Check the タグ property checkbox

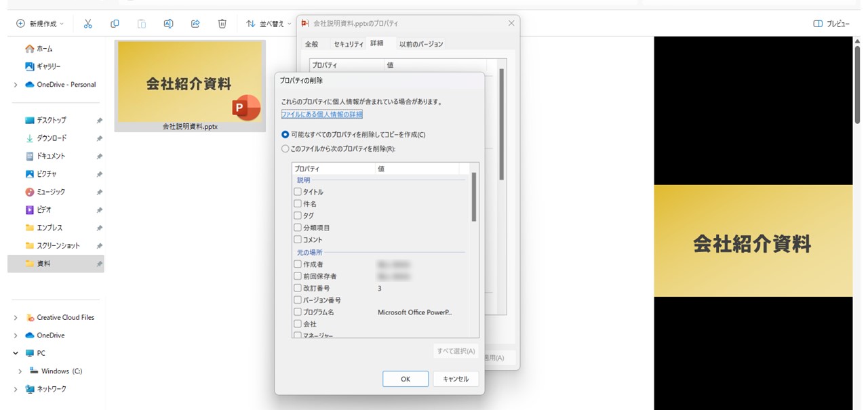coord(298,216)
